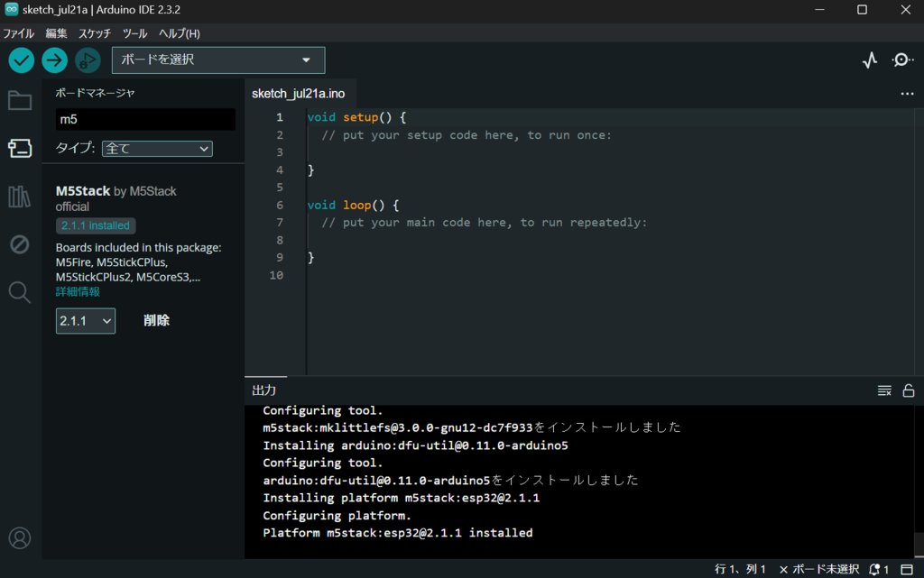Click line number 10 in the gutter
924x578 pixels.
pyautogui.click(x=276, y=275)
